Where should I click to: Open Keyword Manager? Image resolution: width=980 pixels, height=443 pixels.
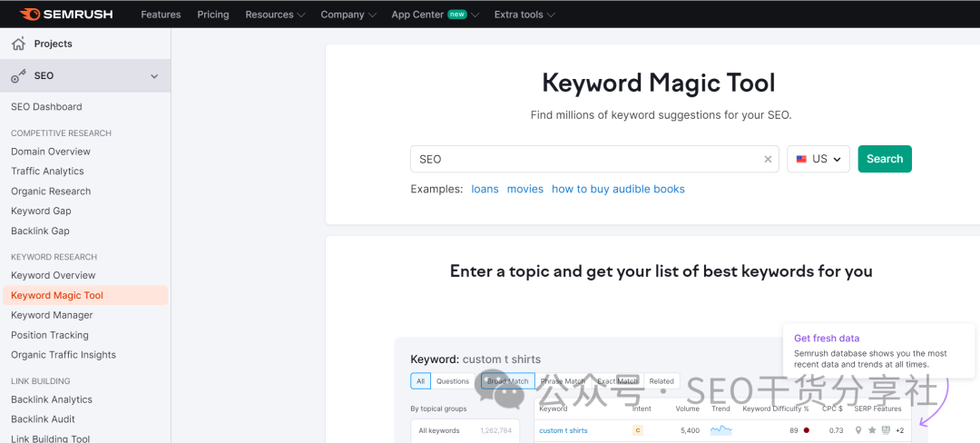pos(52,316)
